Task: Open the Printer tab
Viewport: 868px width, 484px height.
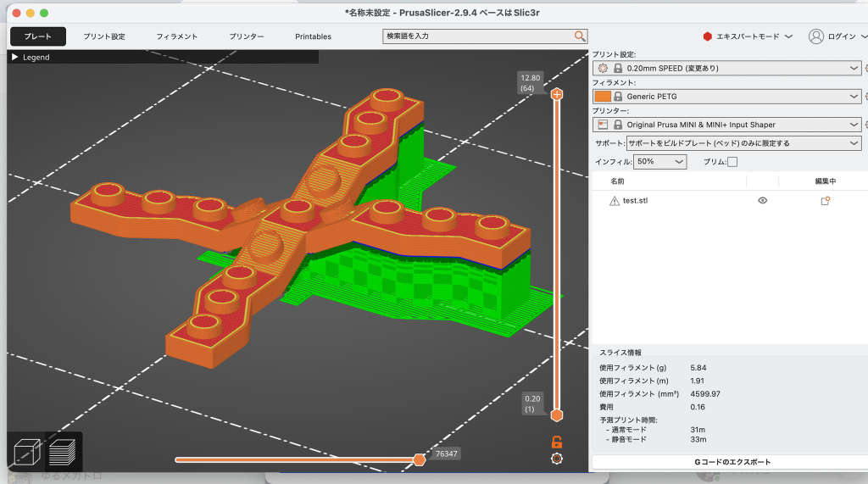Action: (x=247, y=36)
